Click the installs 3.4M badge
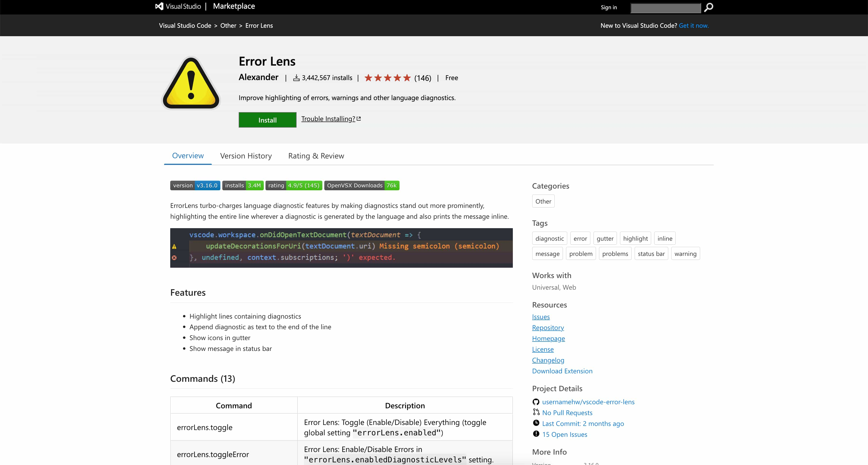This screenshot has width=868, height=465. click(x=243, y=185)
